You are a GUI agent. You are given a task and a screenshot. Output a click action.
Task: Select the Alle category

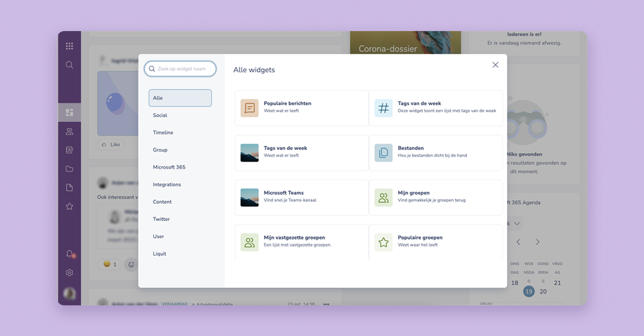tap(180, 98)
